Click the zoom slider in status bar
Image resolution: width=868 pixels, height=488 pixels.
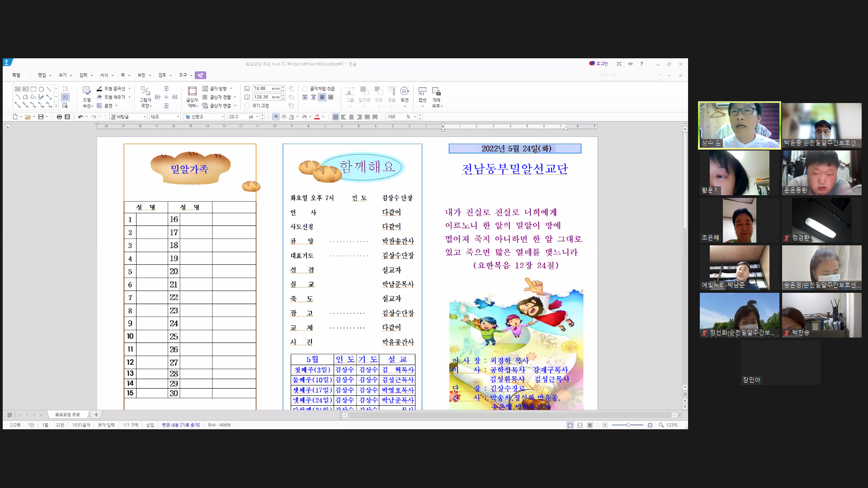pos(627,425)
